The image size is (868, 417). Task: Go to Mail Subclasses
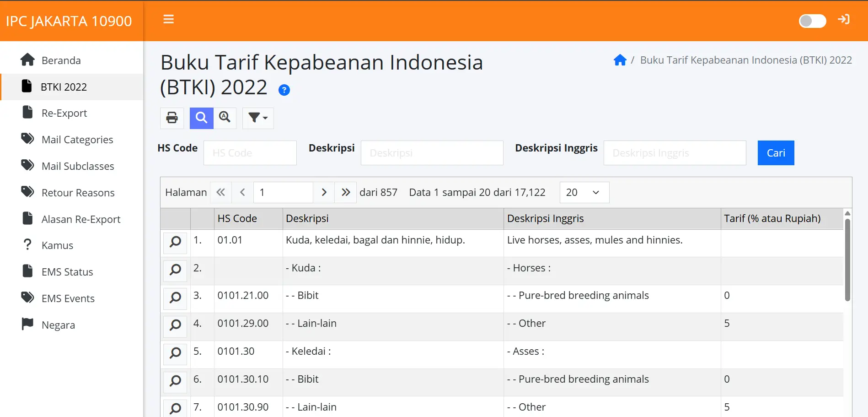click(72, 166)
